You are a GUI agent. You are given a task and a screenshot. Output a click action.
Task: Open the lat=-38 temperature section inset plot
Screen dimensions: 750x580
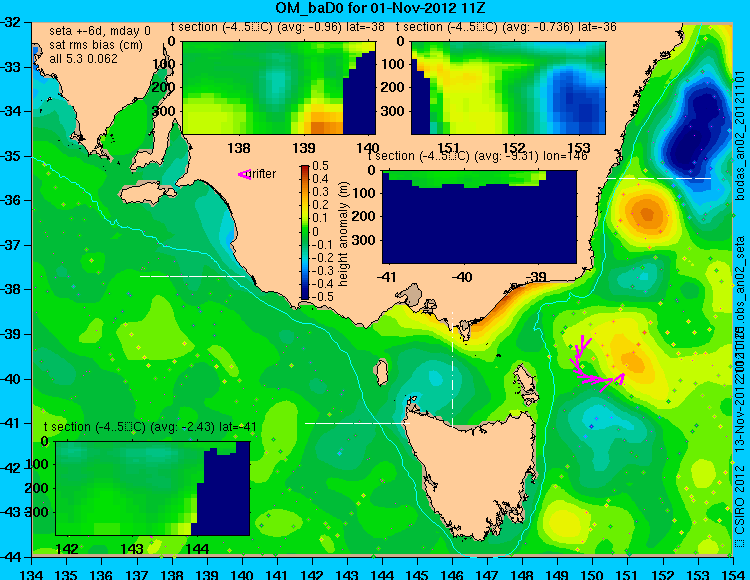point(279,88)
